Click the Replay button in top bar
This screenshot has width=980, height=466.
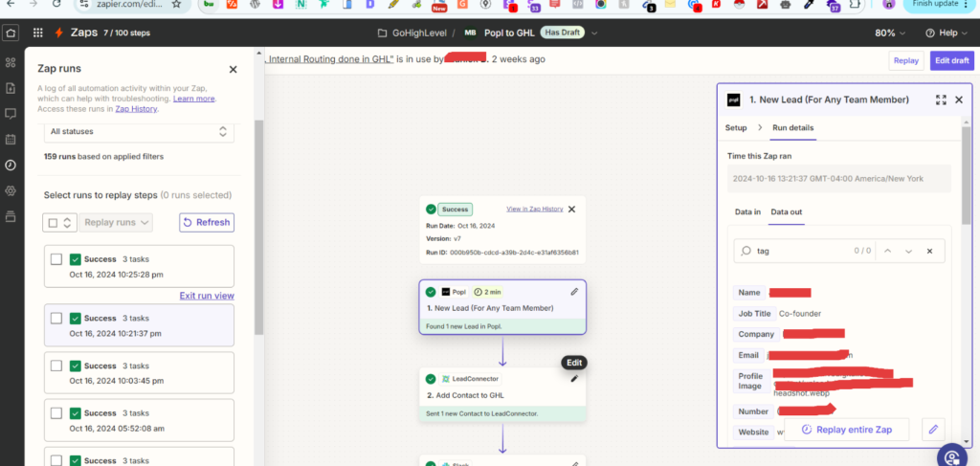905,60
